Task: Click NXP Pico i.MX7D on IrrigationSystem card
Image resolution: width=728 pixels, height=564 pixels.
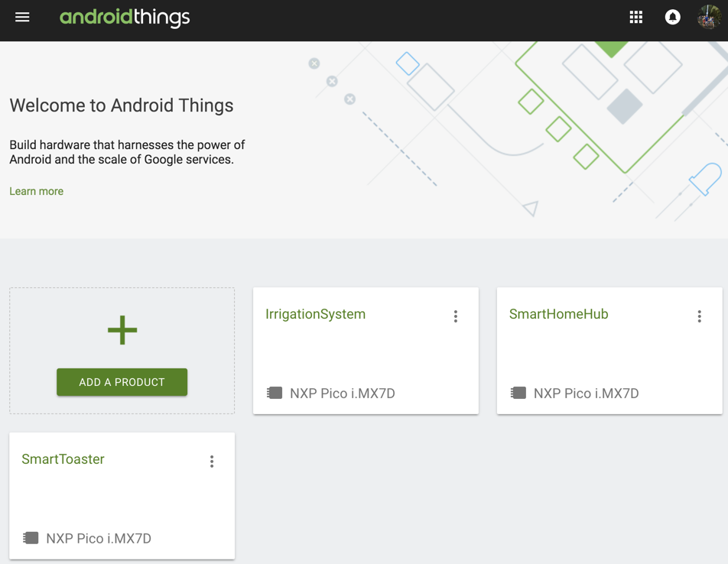Action: pos(343,394)
